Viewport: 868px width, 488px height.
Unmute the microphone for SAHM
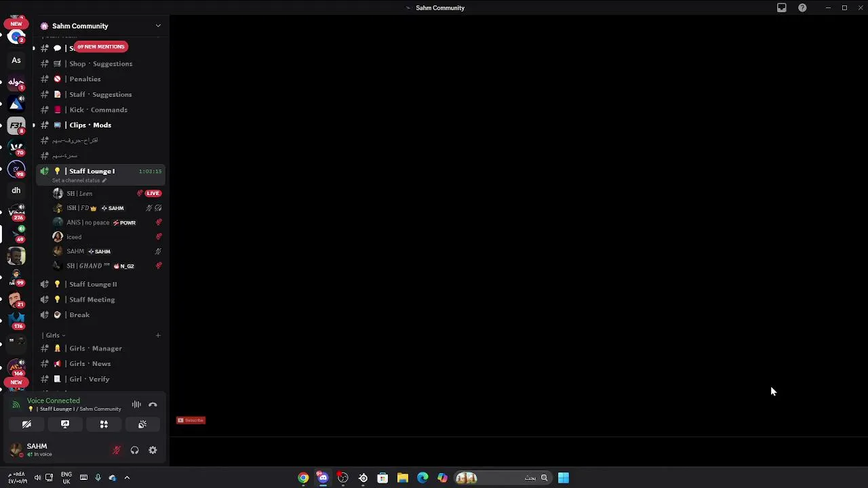pyautogui.click(x=117, y=450)
